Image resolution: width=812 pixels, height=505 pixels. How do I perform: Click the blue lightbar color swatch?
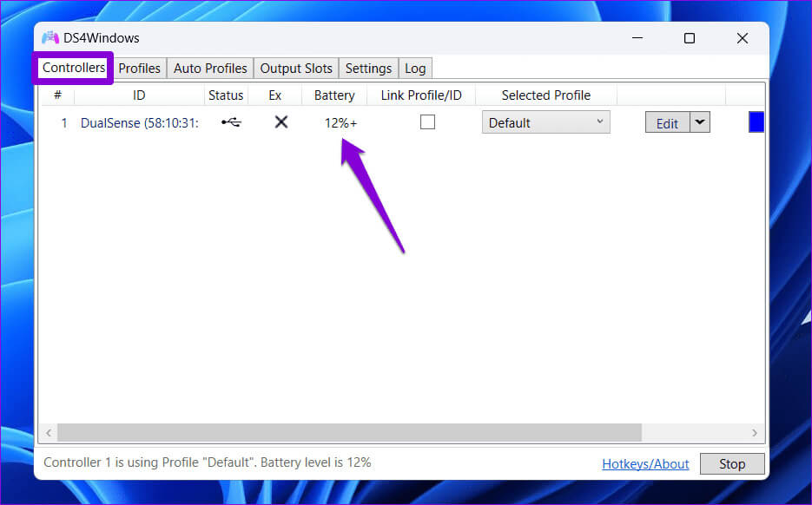pyautogui.click(x=756, y=122)
